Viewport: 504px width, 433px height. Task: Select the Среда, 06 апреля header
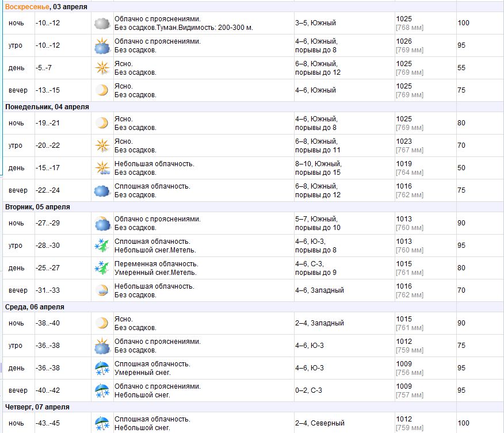(x=35, y=307)
